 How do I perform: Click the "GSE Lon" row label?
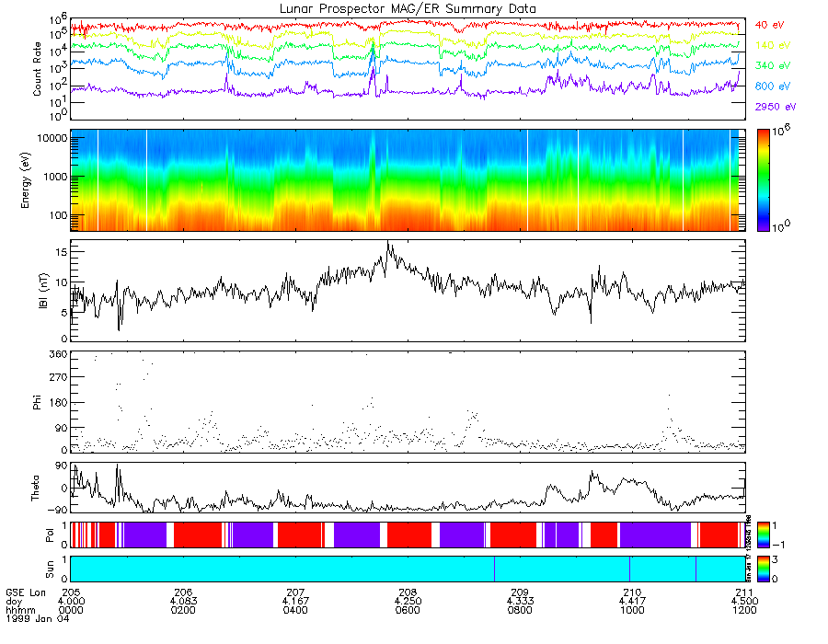coord(27,592)
